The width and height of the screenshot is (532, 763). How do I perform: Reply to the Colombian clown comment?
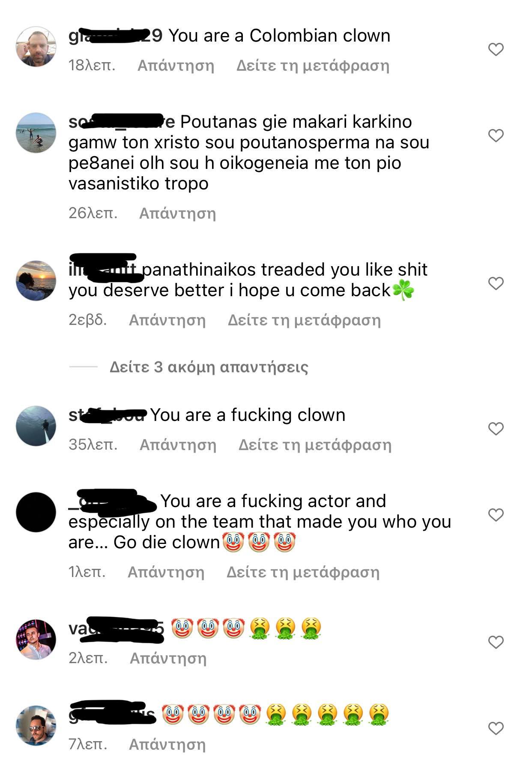point(176,66)
